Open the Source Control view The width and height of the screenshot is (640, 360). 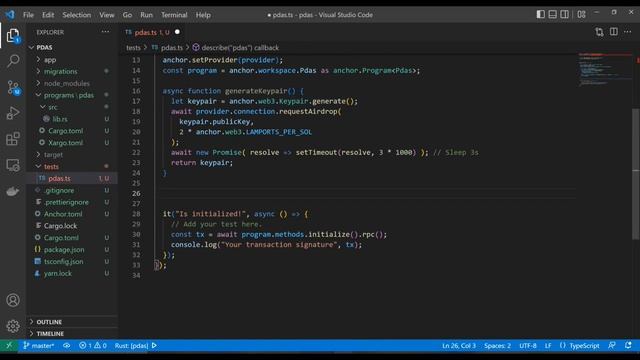(x=13, y=87)
